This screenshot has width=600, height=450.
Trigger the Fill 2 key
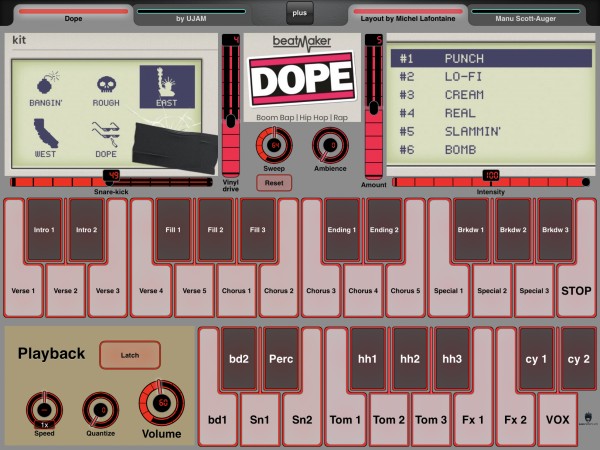215,230
